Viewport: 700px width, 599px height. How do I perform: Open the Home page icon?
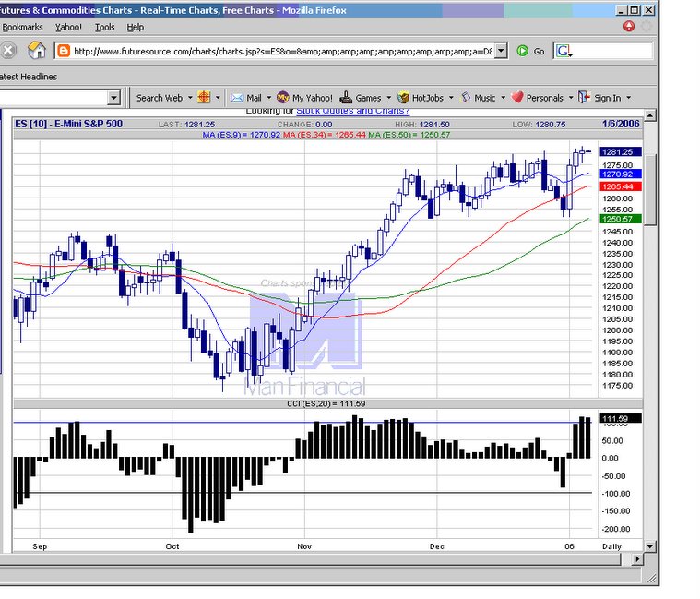37,51
